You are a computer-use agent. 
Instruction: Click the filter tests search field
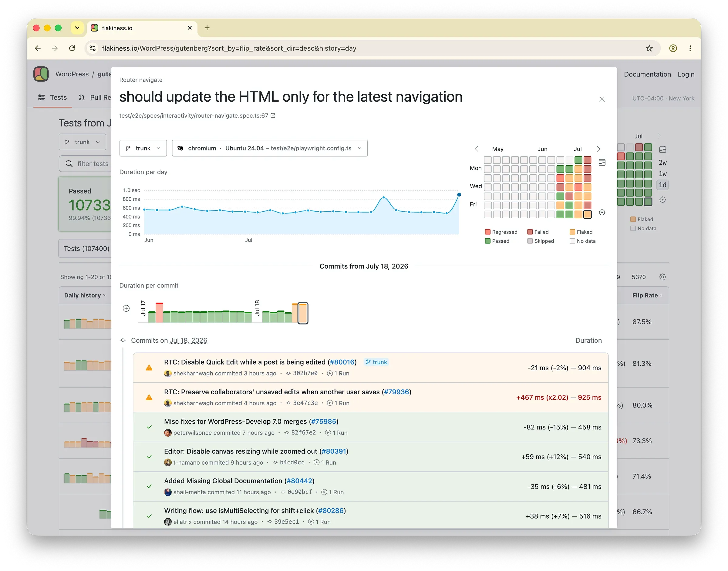point(85,163)
